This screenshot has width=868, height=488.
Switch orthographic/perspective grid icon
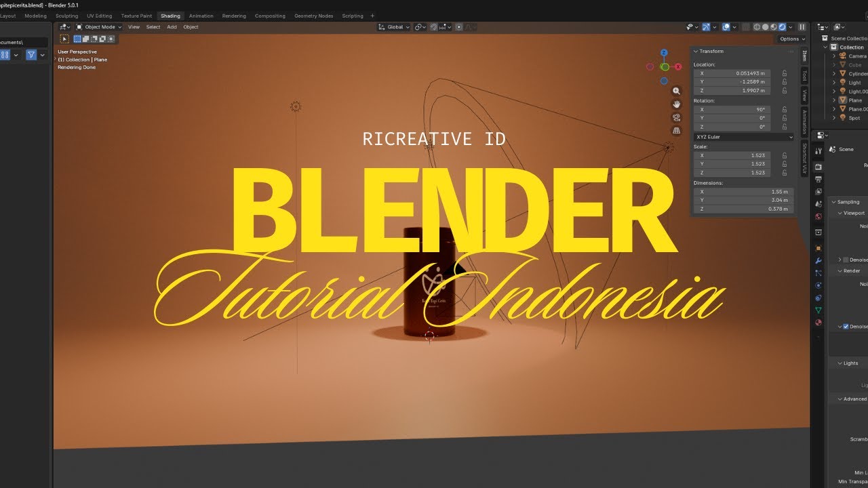tap(676, 131)
